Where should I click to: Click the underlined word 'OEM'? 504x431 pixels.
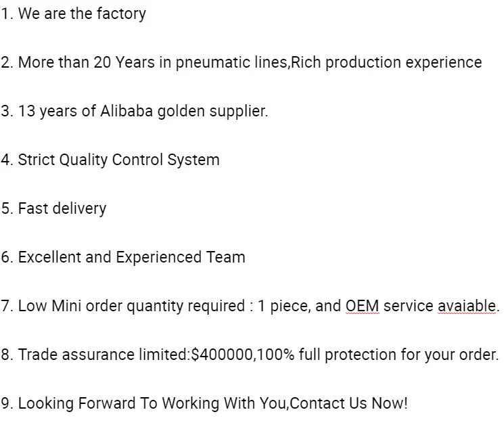click(x=362, y=306)
